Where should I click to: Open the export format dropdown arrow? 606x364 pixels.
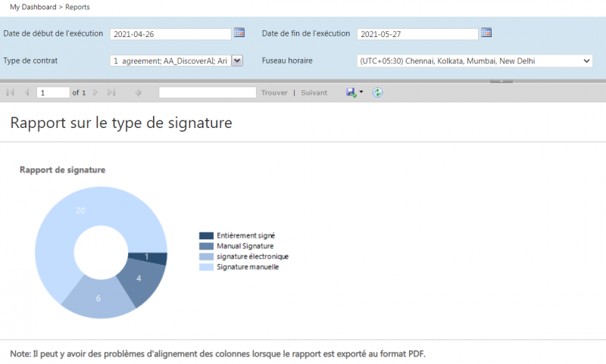click(x=361, y=92)
